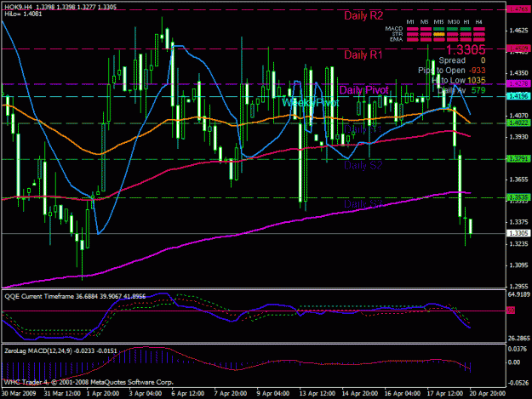Click the 9 Apr 04:00 time marker
This screenshot has height=399, width=532.
[273, 393]
